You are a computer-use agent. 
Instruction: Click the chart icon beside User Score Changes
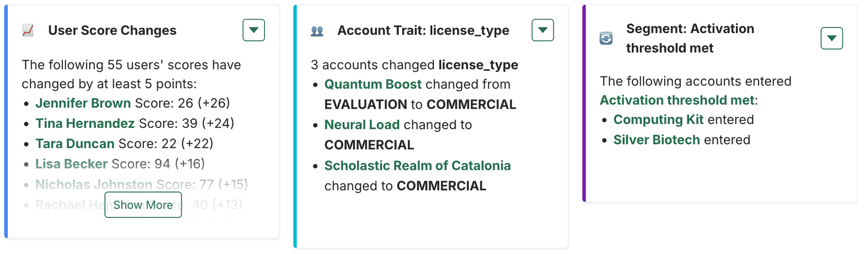(x=28, y=31)
